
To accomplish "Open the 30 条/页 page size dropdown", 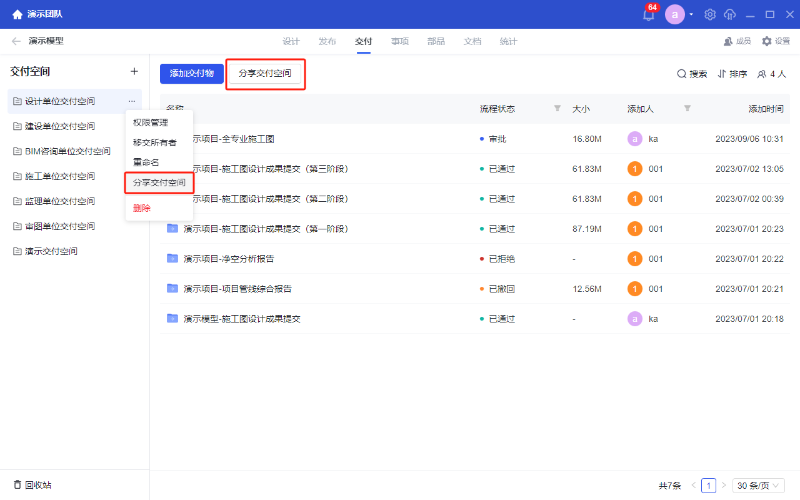I will coord(758,486).
